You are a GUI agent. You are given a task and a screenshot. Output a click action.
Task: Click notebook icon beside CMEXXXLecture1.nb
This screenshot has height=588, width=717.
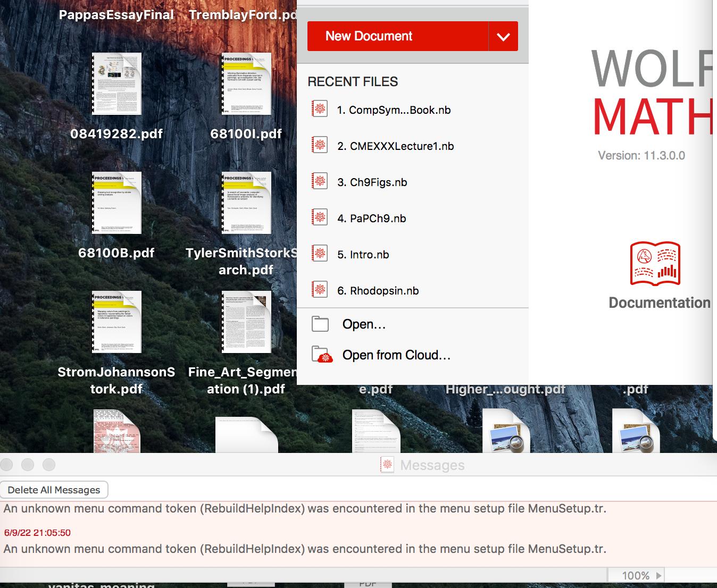tap(319, 145)
